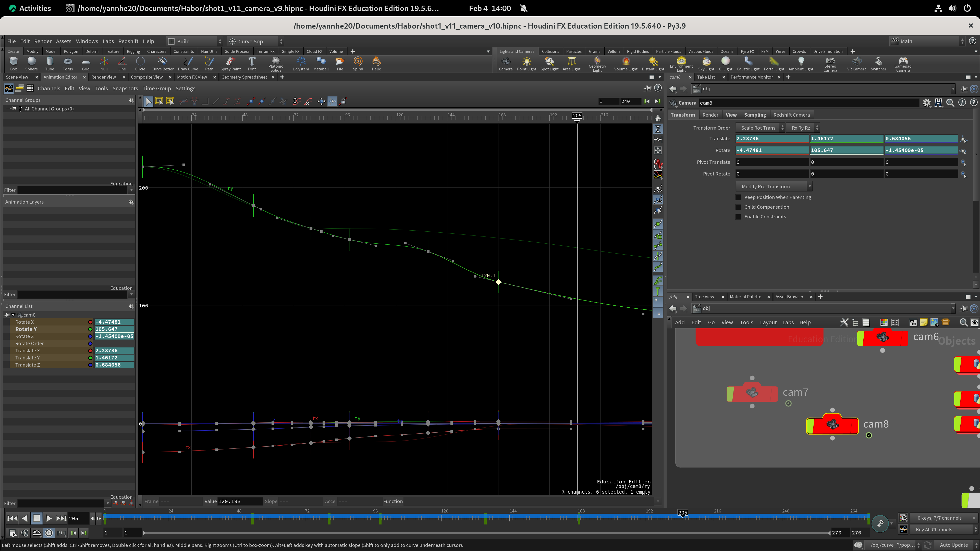
Task: Open network view find magnifier icon
Action: [x=963, y=322]
